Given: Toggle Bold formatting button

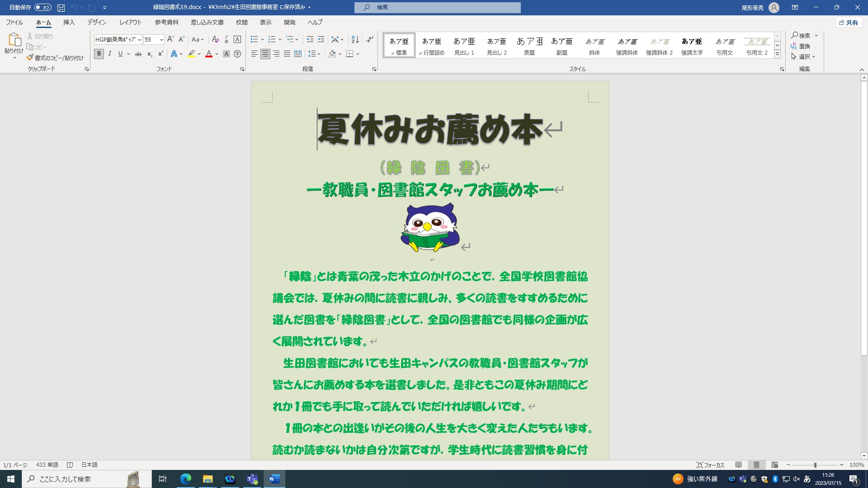Looking at the screenshot, I should pyautogui.click(x=99, y=54).
